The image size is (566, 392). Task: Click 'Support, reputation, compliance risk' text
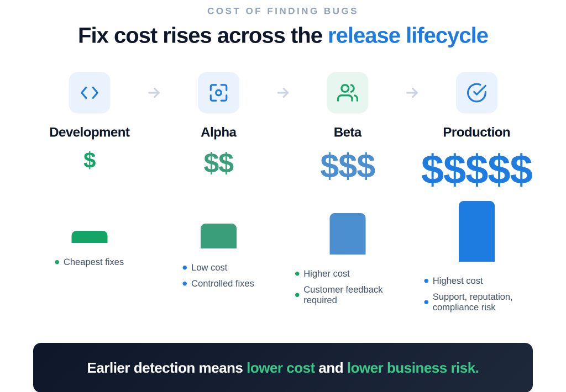(473, 302)
